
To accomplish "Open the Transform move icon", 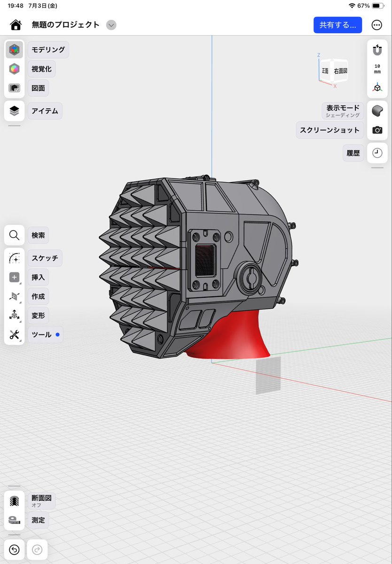I will [x=15, y=316].
